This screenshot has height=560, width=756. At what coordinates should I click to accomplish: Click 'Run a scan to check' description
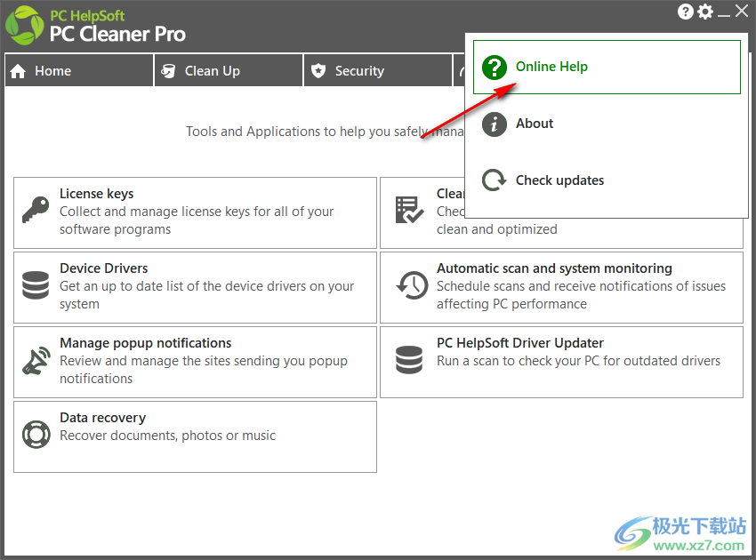[579, 361]
